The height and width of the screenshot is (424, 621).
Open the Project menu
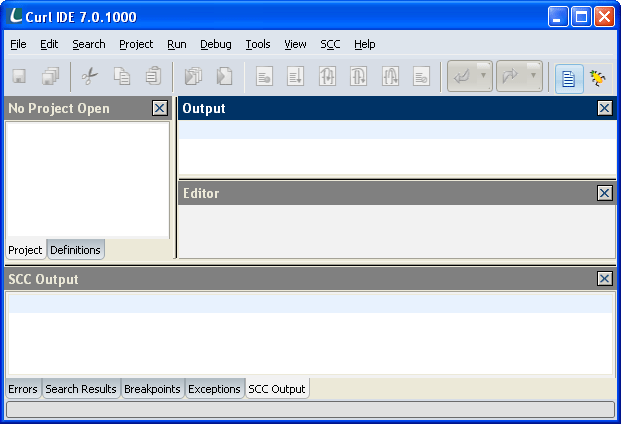click(136, 44)
